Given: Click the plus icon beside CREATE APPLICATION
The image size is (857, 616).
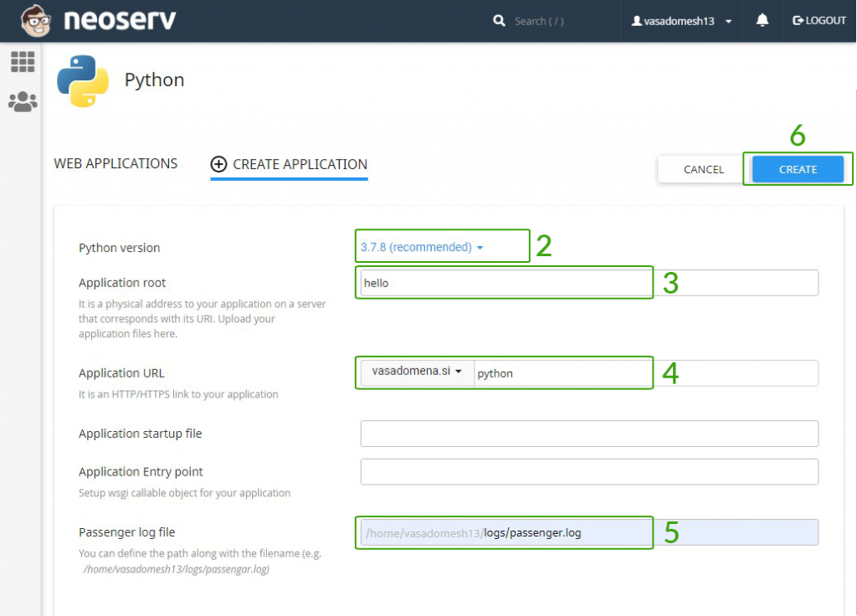Looking at the screenshot, I should click(219, 163).
